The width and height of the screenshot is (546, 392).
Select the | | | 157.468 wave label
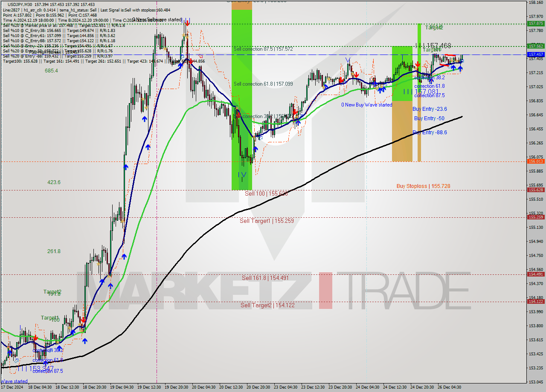click(433, 45)
